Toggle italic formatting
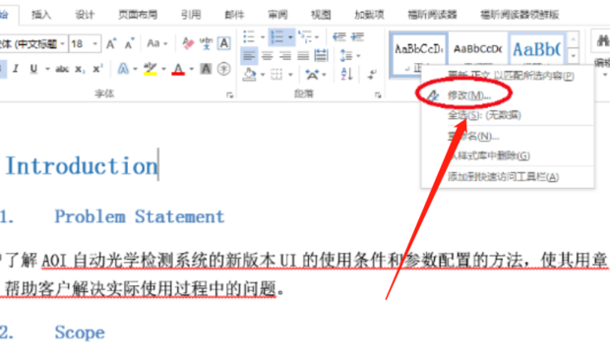 point(16,69)
